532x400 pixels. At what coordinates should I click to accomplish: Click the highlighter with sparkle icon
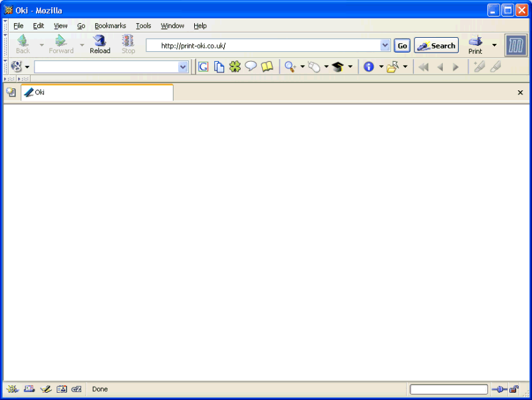click(x=479, y=66)
